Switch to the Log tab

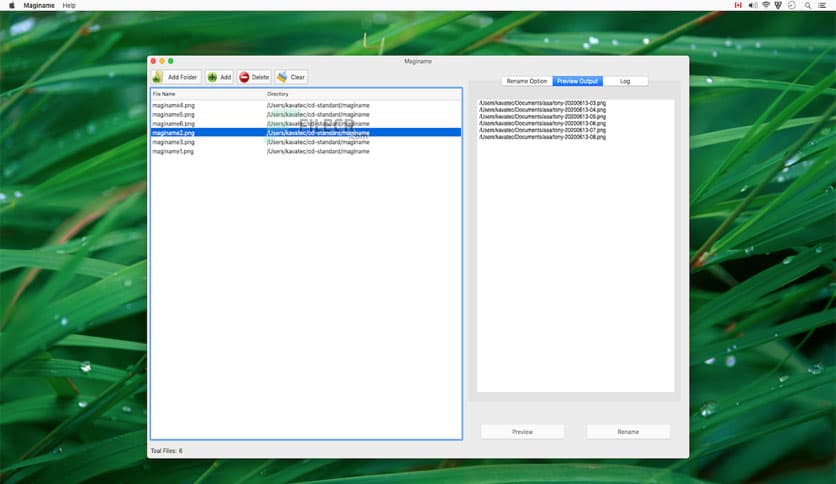625,81
